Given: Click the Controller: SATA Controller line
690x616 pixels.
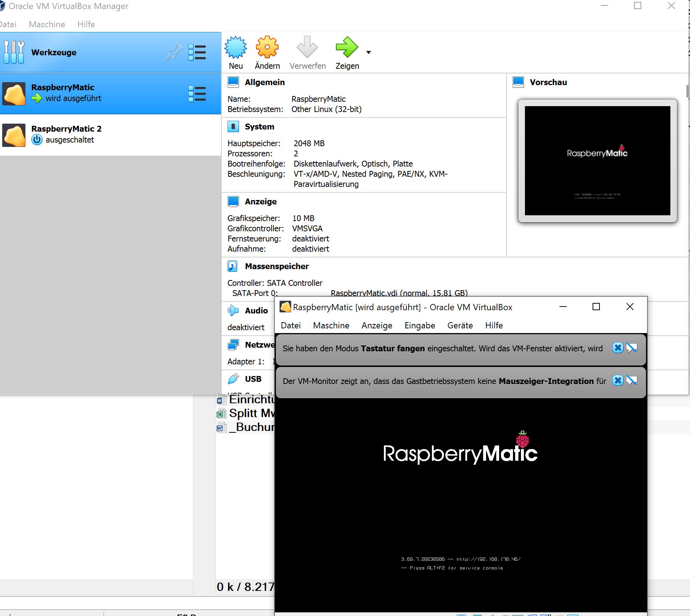Looking at the screenshot, I should coord(275,283).
